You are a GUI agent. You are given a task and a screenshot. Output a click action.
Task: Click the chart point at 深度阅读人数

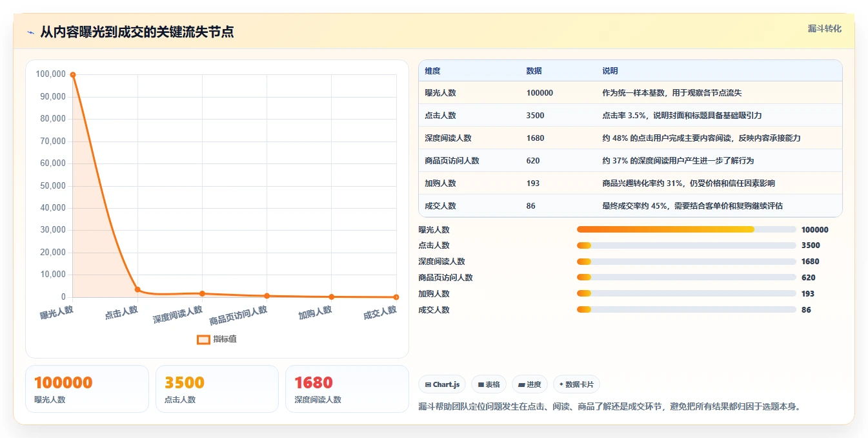tap(202, 293)
